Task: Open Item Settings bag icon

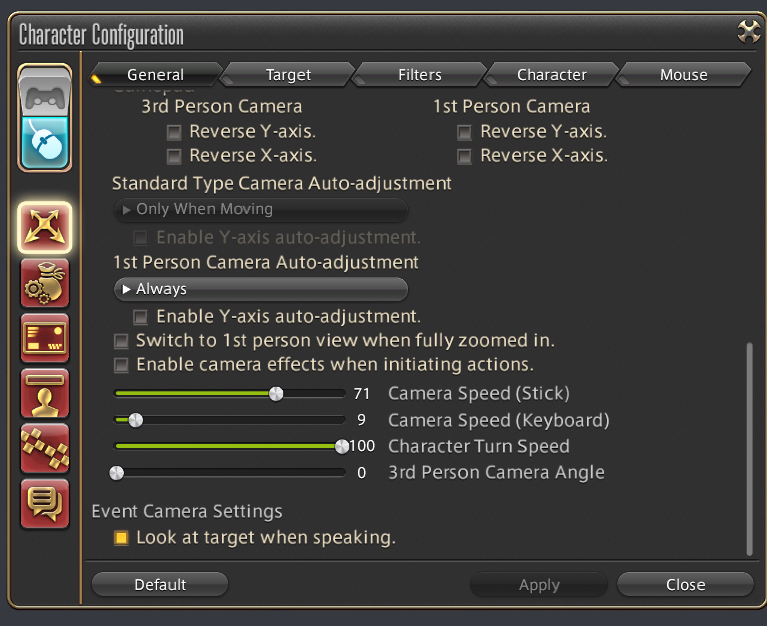Action: pyautogui.click(x=45, y=283)
